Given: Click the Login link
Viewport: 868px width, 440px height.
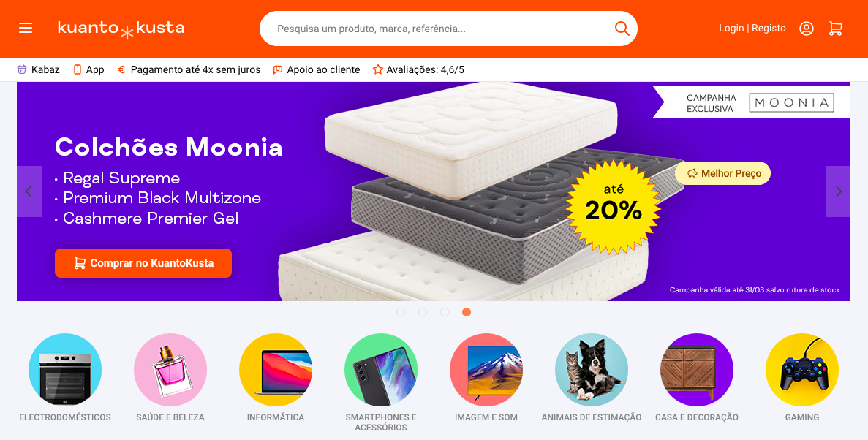Looking at the screenshot, I should 731,29.
